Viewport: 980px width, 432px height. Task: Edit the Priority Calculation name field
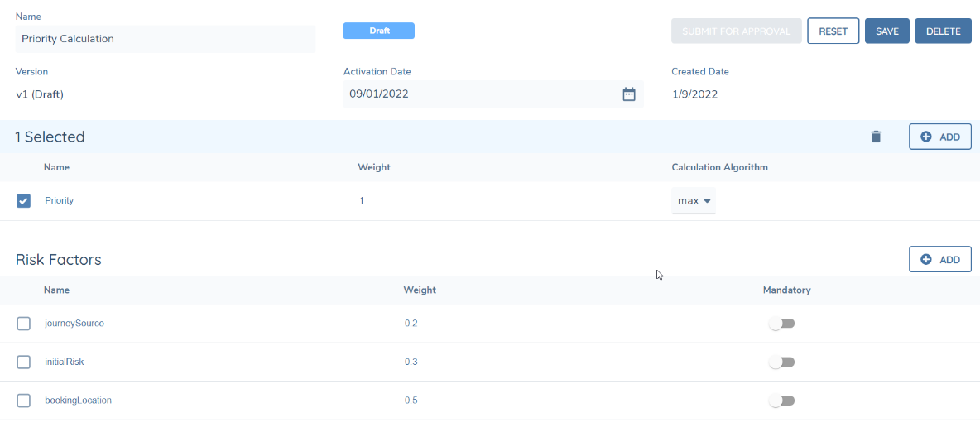(x=166, y=39)
